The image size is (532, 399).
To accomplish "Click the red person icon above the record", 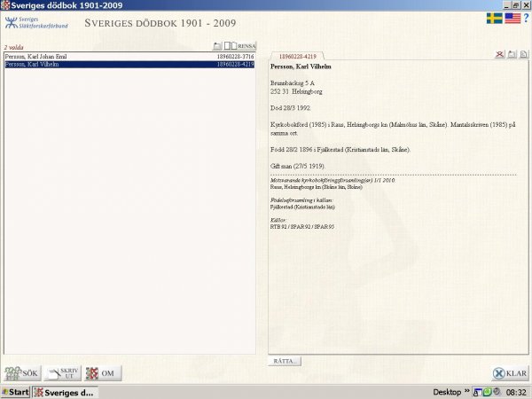I will tap(500, 55).
